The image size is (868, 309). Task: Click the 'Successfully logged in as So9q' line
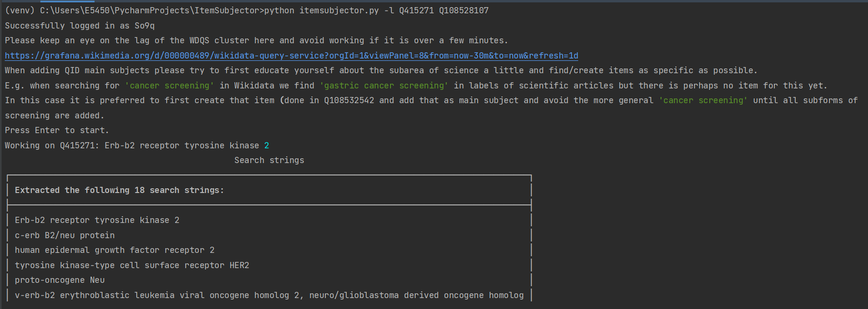point(80,26)
